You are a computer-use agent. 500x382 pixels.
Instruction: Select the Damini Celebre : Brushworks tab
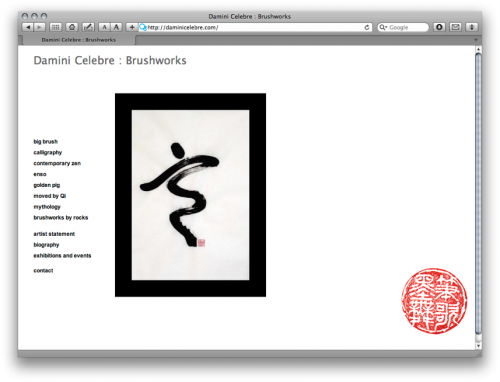[x=79, y=40]
